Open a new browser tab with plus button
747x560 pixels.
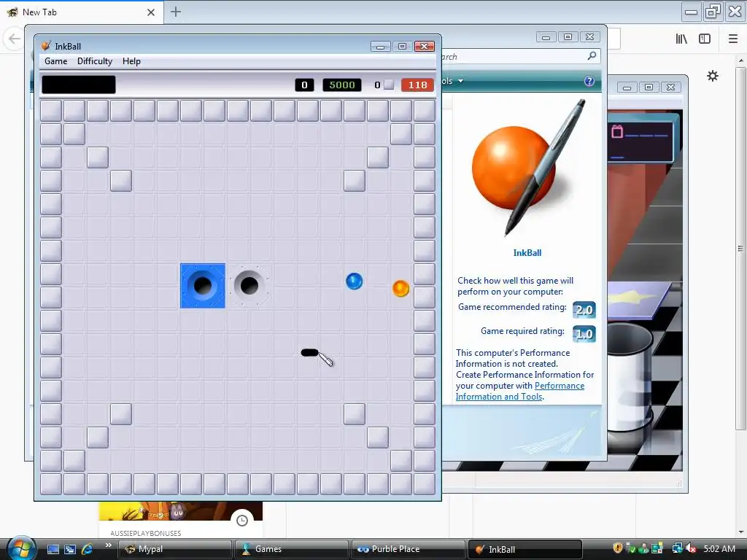point(176,12)
